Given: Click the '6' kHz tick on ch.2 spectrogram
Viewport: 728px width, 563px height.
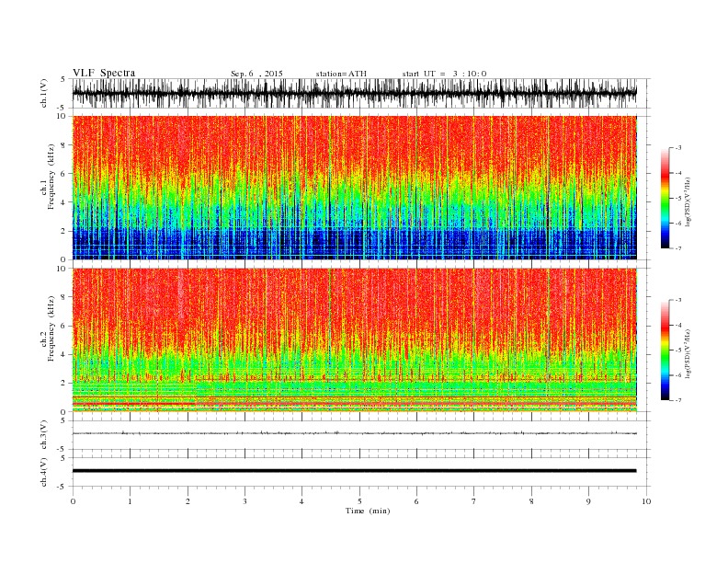Looking at the screenshot, I should click(63, 326).
